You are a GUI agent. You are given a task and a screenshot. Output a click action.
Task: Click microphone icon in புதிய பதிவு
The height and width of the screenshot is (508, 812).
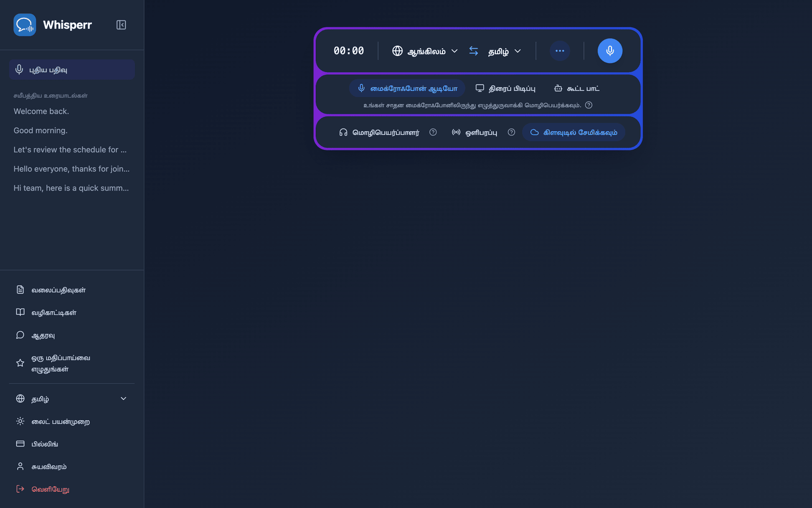tap(19, 70)
